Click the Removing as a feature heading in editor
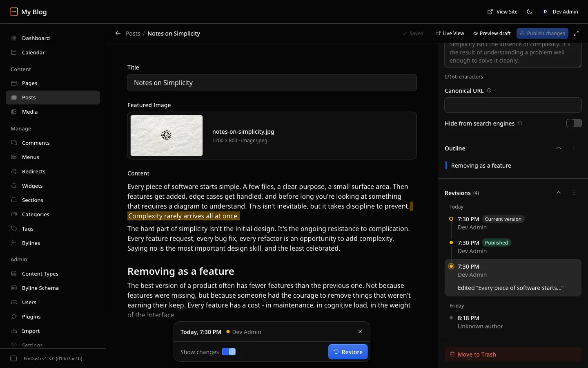 [180, 272]
